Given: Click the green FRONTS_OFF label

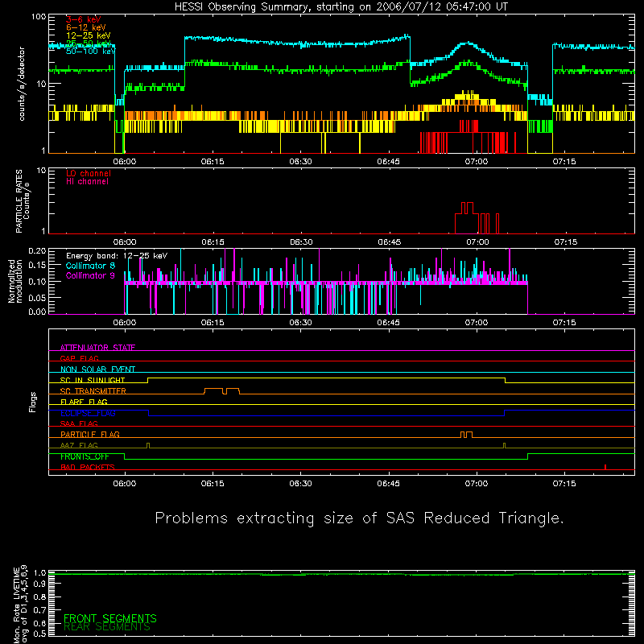Looking at the screenshot, I should pyautogui.click(x=85, y=456).
